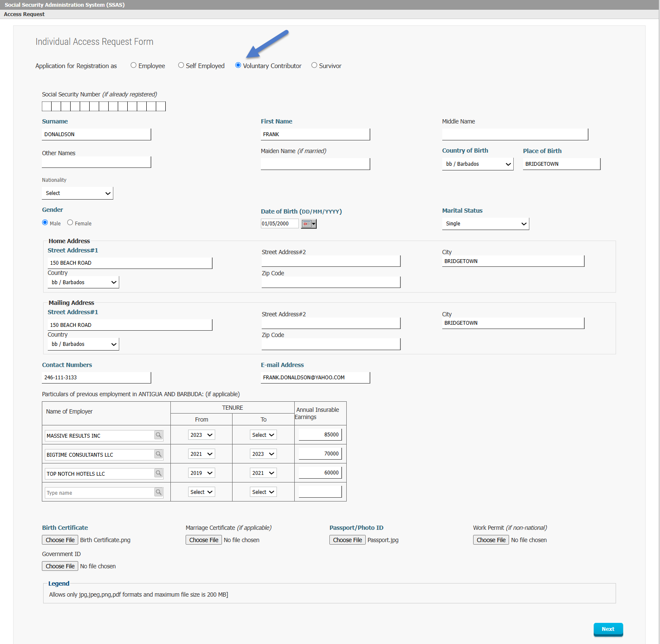The image size is (660, 644).
Task: Open the Date of Birth calendar picker
Action: pyautogui.click(x=309, y=224)
